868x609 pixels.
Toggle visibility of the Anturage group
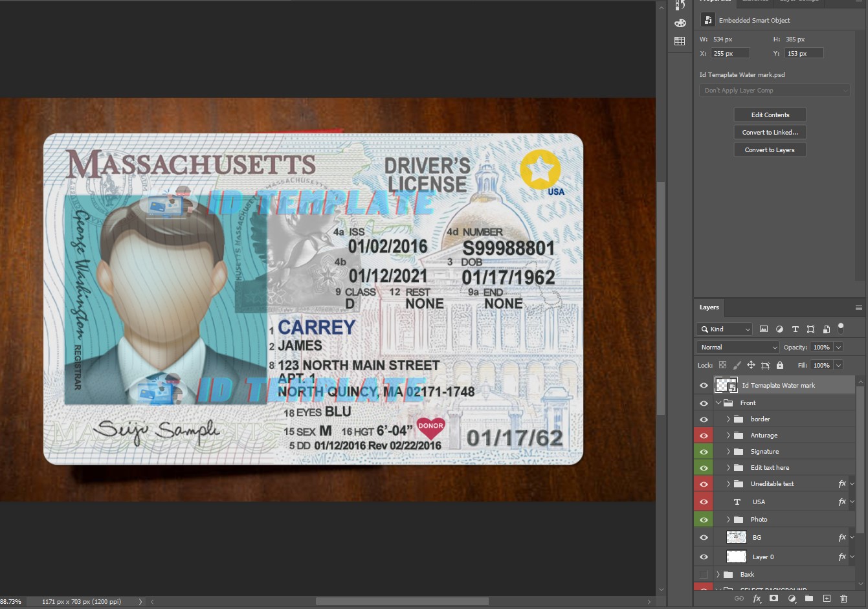click(704, 436)
